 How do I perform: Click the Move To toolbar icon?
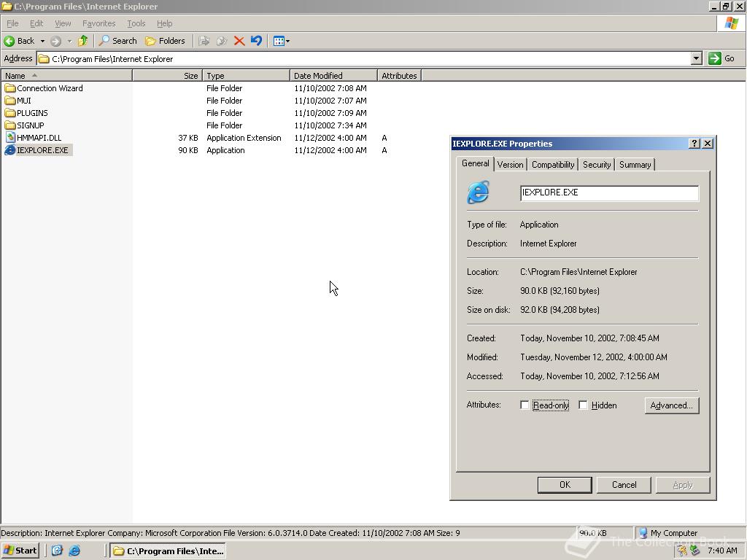(x=204, y=41)
